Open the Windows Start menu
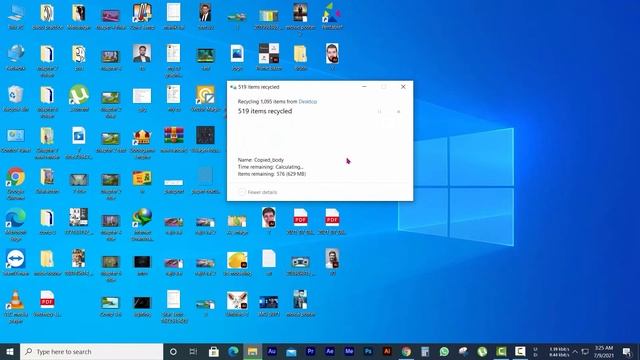This screenshot has height=360, width=640. [10, 351]
